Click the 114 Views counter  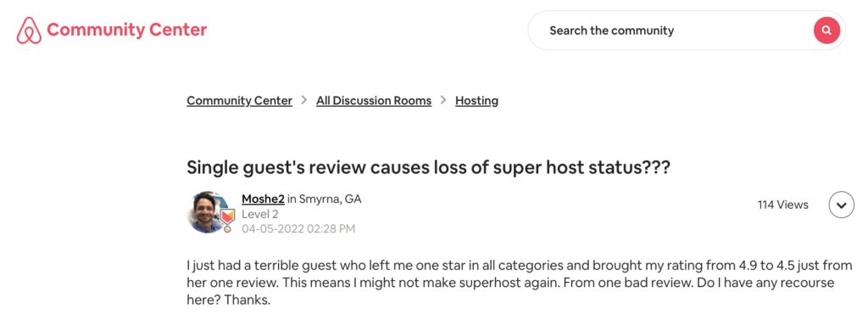tap(782, 205)
